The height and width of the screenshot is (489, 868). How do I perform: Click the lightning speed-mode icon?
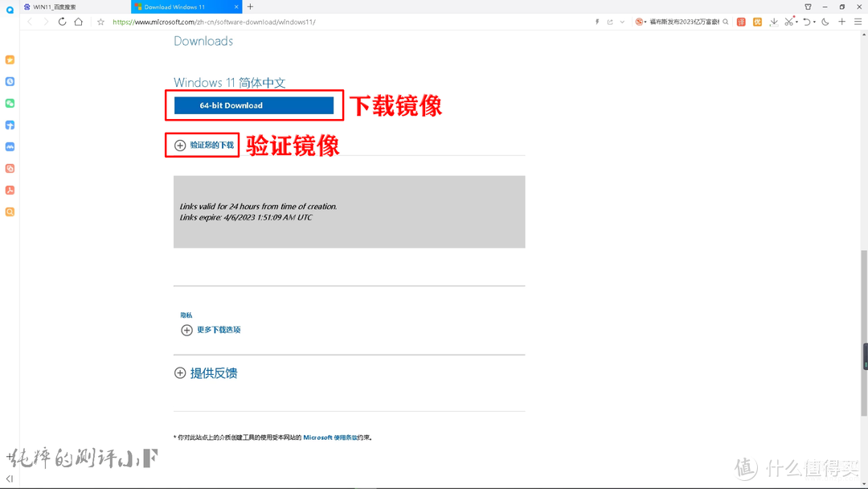point(597,23)
